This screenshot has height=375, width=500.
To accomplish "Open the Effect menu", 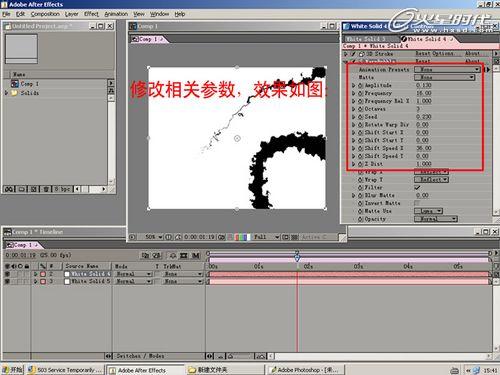I will tap(91, 14).
